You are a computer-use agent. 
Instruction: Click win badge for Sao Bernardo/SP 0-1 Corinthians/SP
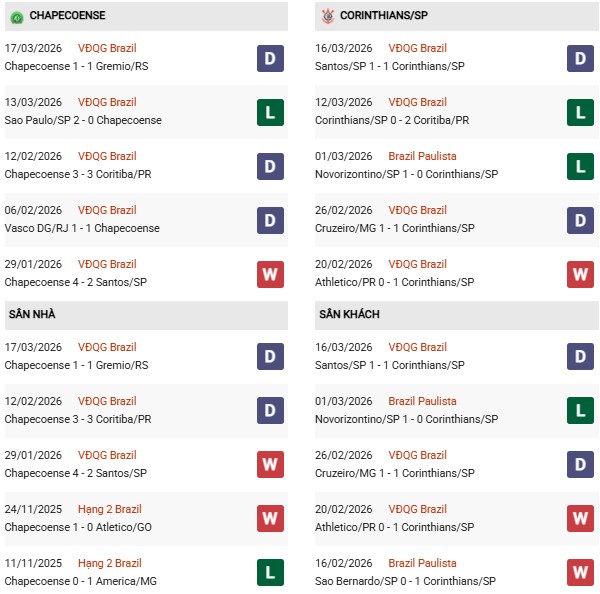click(x=580, y=573)
